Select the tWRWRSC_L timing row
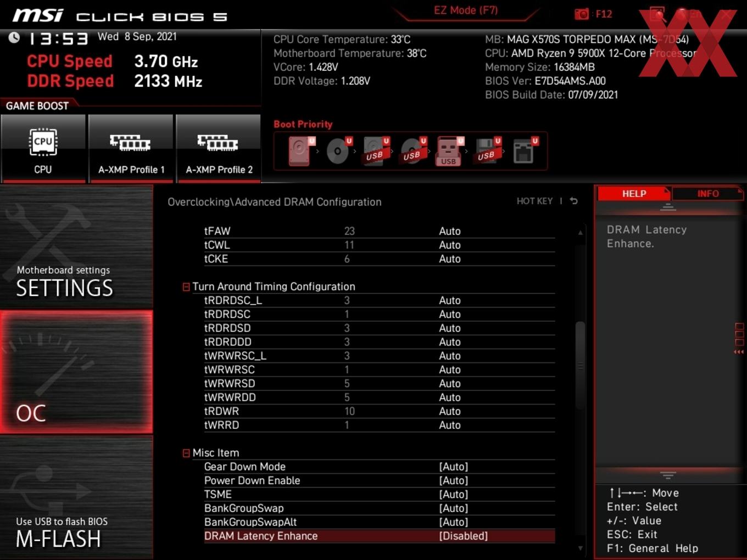747x560 pixels. click(x=379, y=356)
